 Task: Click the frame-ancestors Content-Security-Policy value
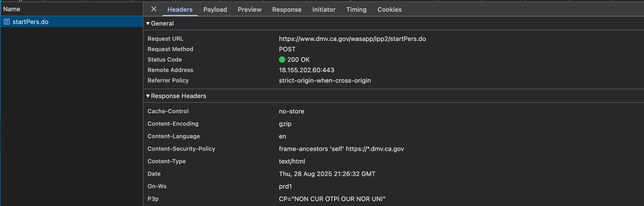[x=341, y=149]
